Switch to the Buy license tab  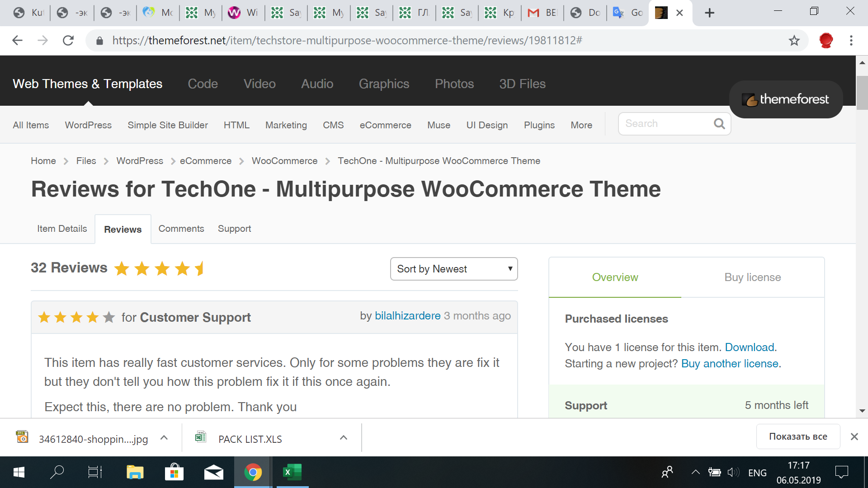[x=752, y=277]
